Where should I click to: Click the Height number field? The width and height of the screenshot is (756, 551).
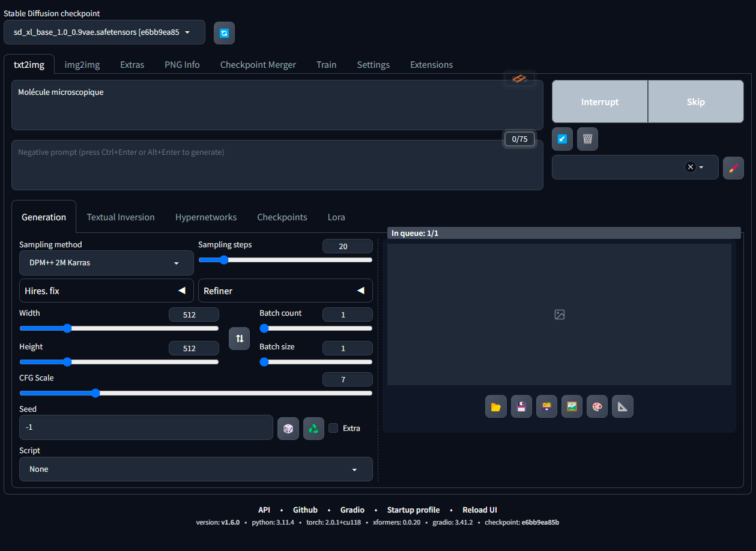193,348
